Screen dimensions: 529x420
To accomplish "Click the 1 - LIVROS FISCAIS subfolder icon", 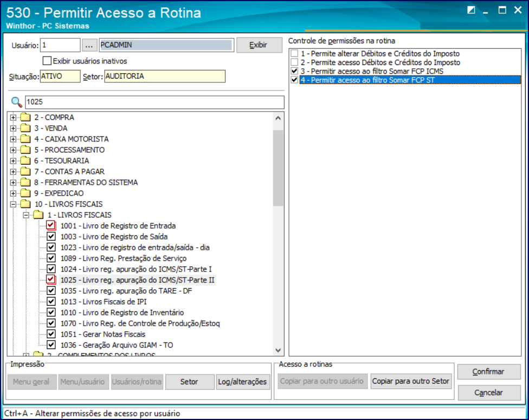I will click(x=38, y=215).
